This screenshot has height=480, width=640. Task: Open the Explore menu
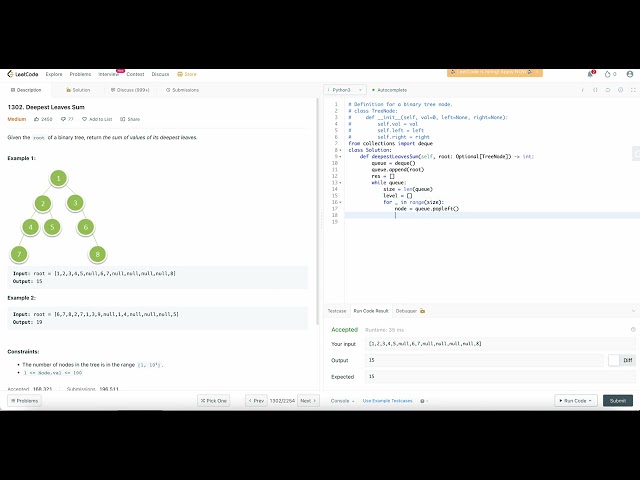pos(54,74)
